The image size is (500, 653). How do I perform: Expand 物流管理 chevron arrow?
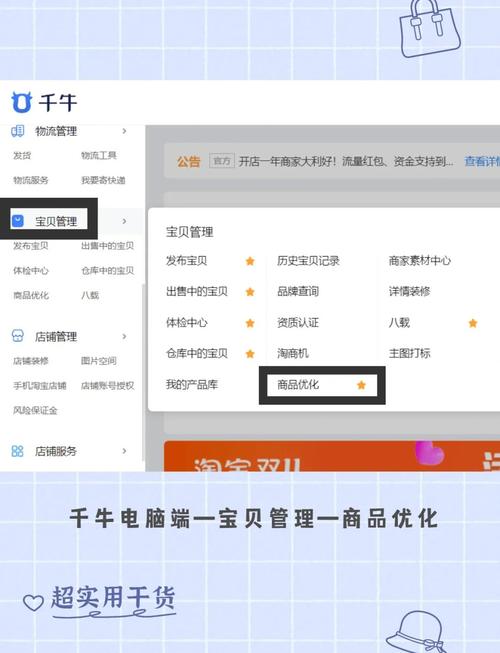click(x=124, y=131)
